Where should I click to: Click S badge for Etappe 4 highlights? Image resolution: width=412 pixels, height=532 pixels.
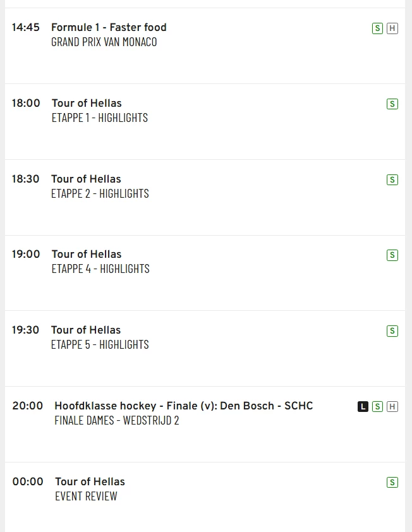click(x=392, y=255)
